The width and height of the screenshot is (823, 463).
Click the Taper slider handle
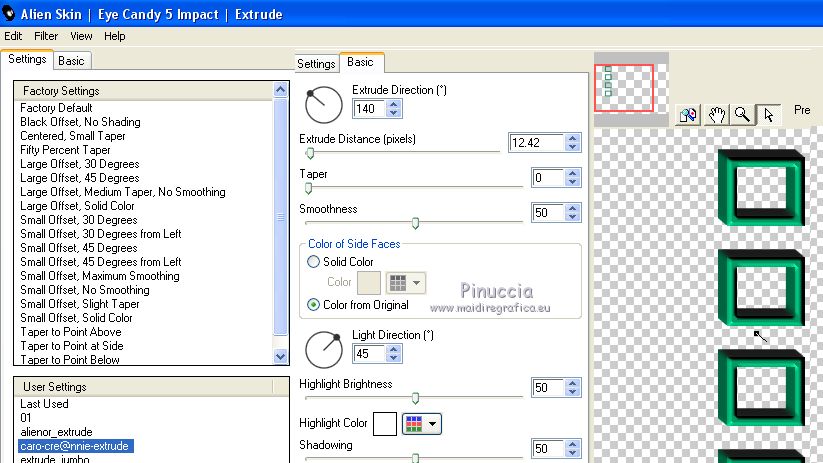click(309, 188)
